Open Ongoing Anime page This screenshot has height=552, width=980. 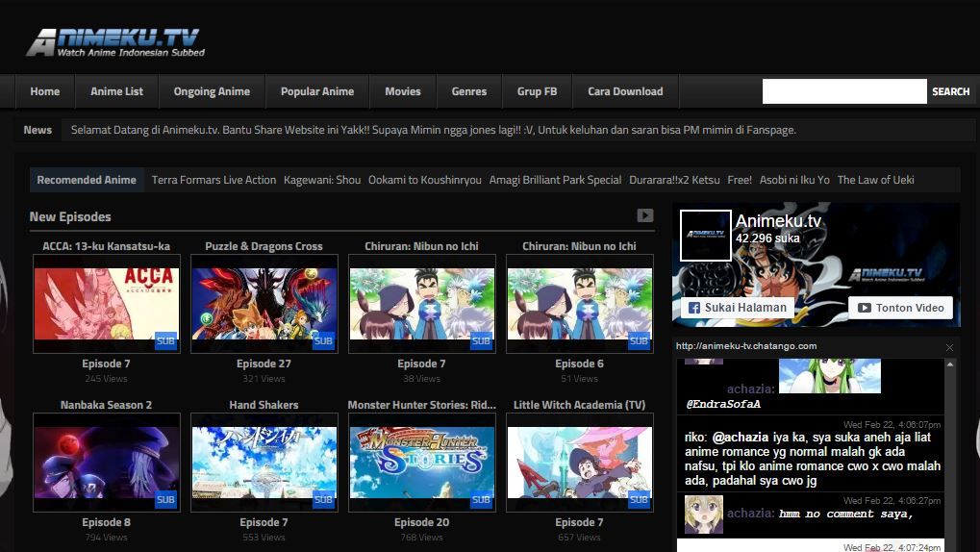[x=212, y=91]
